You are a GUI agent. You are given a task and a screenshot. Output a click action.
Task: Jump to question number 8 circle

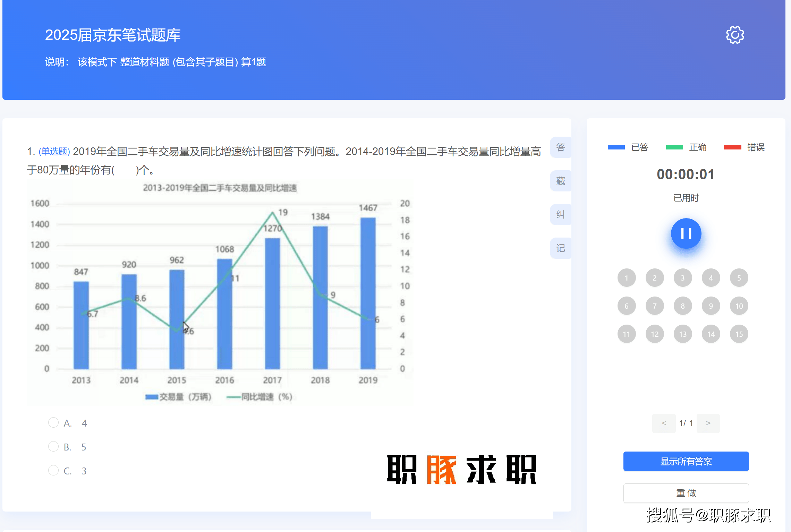coord(682,306)
